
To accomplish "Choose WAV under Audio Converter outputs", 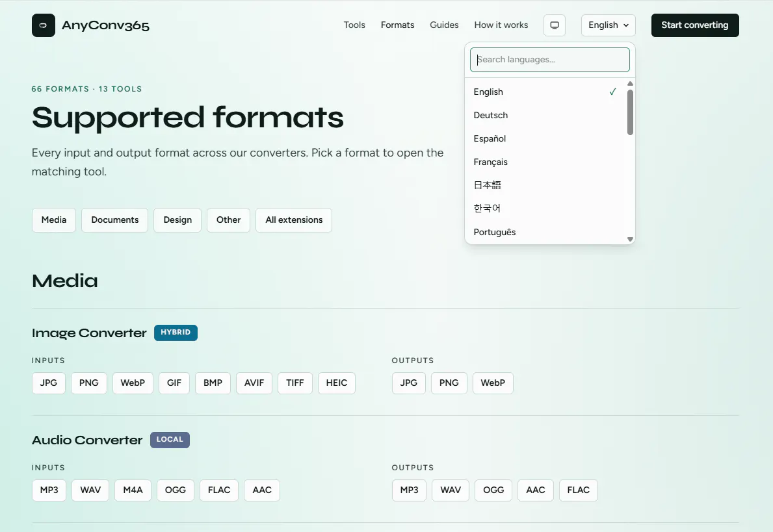I will pos(451,490).
